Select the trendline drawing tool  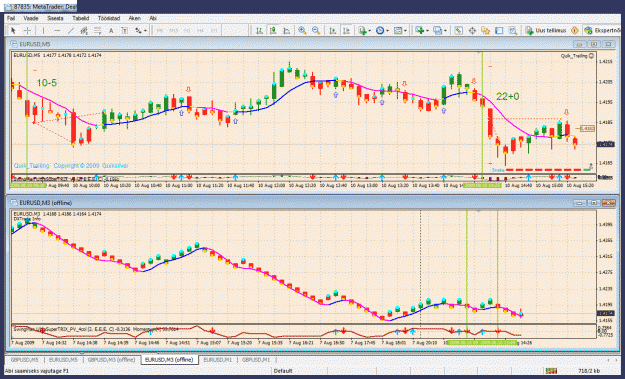[x=71, y=30]
